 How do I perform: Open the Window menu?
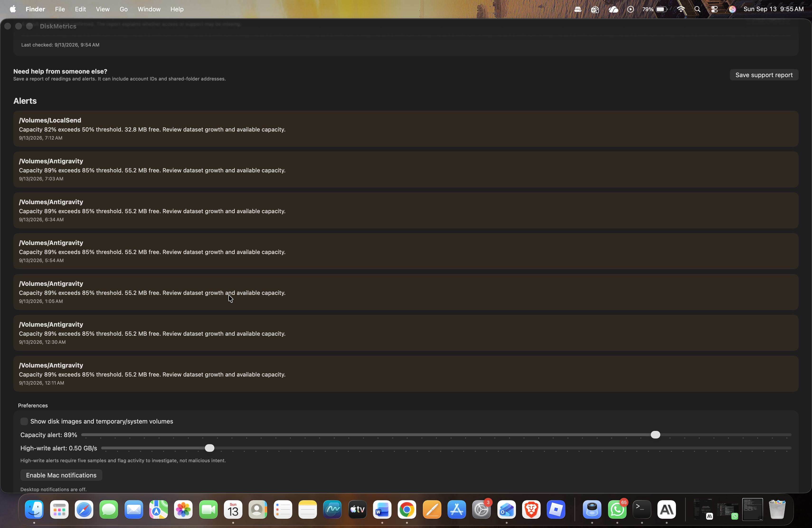click(x=149, y=9)
